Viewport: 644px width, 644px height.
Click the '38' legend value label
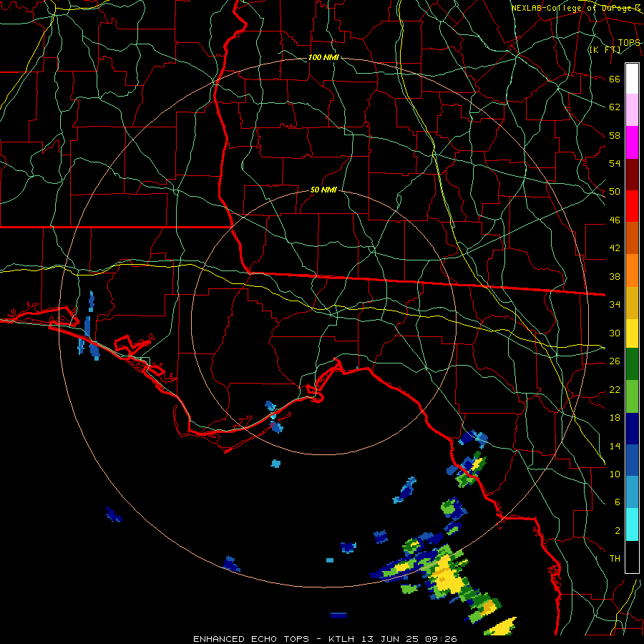[x=615, y=276]
